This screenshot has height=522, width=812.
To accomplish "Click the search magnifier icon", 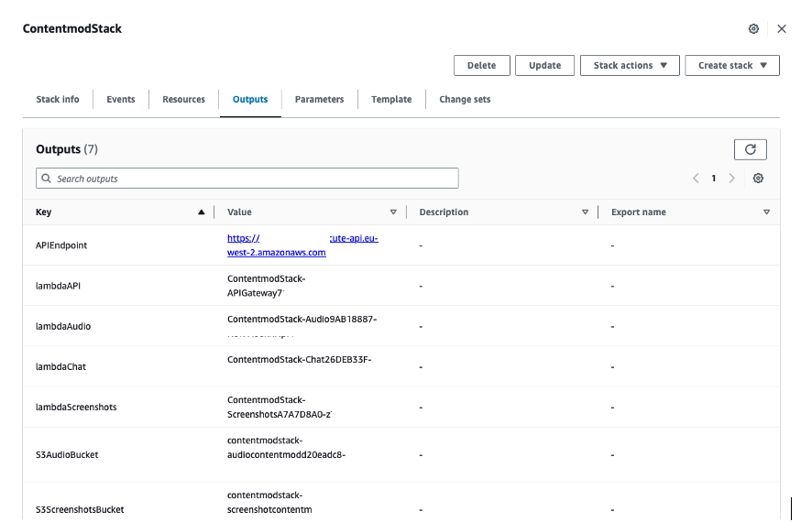I will pyautogui.click(x=46, y=179).
